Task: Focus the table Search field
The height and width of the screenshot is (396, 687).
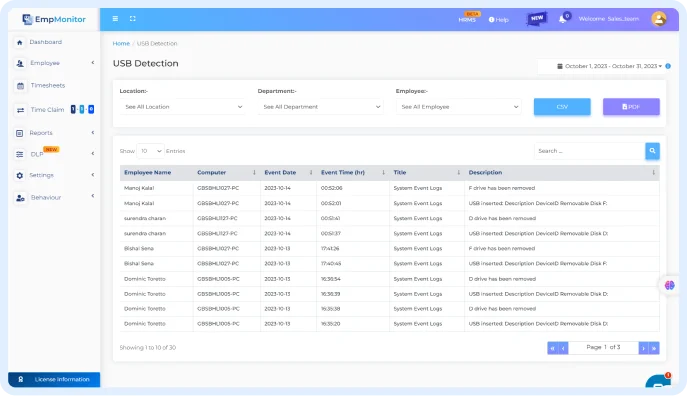Action: [x=590, y=151]
